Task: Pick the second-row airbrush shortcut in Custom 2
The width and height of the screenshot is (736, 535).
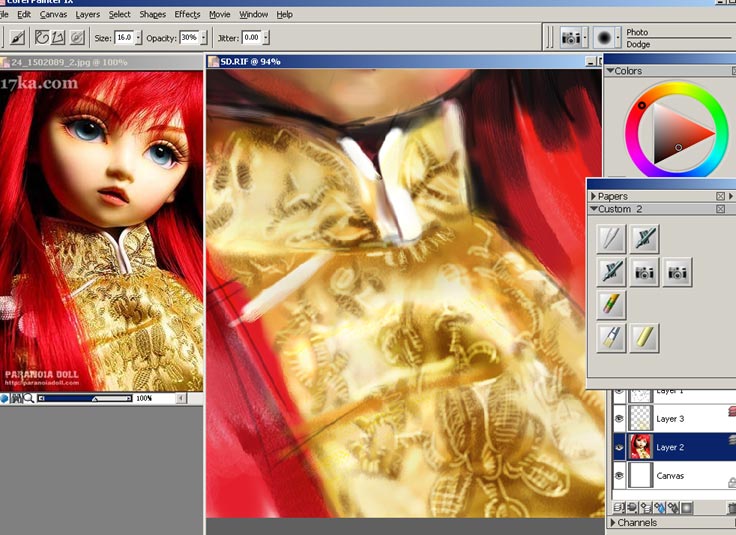Action: click(x=611, y=272)
